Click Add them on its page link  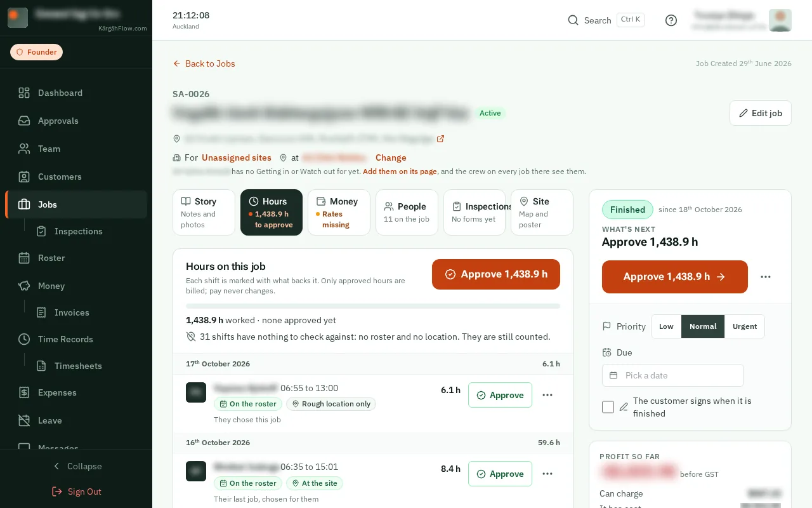(400, 171)
